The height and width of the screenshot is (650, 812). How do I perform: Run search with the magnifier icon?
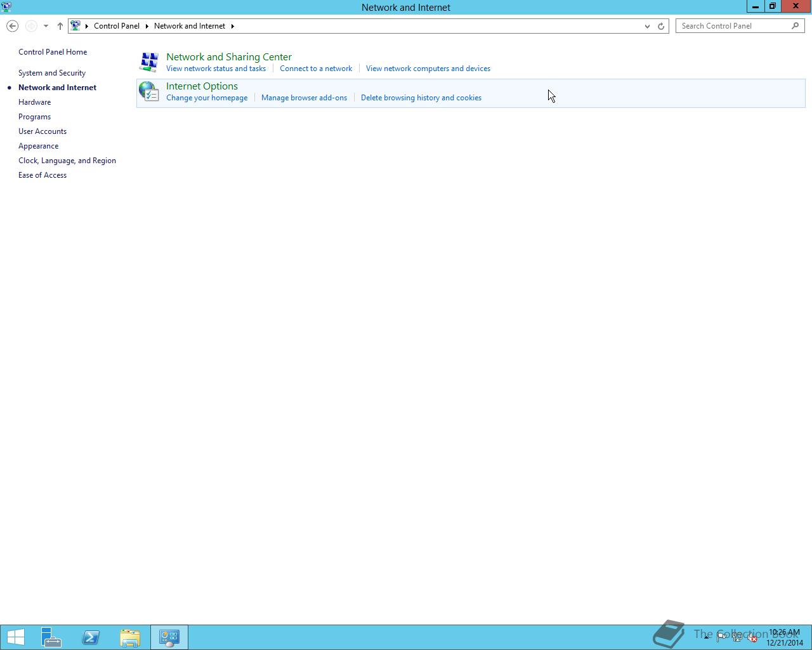[x=796, y=26]
